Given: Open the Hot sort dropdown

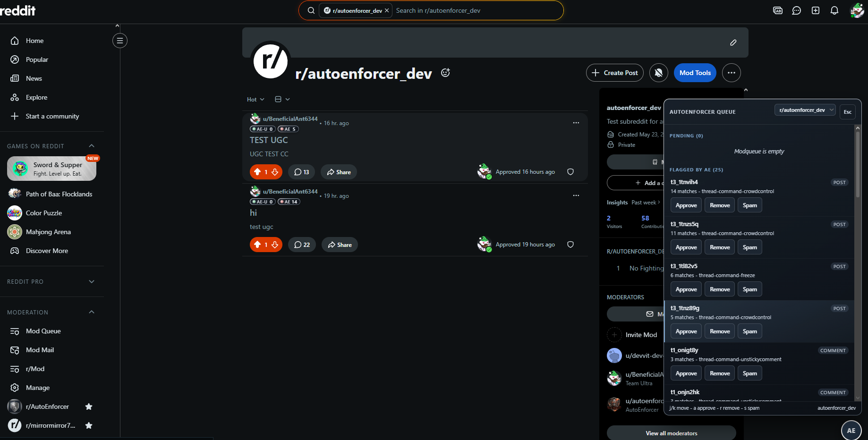Looking at the screenshot, I should (x=255, y=99).
